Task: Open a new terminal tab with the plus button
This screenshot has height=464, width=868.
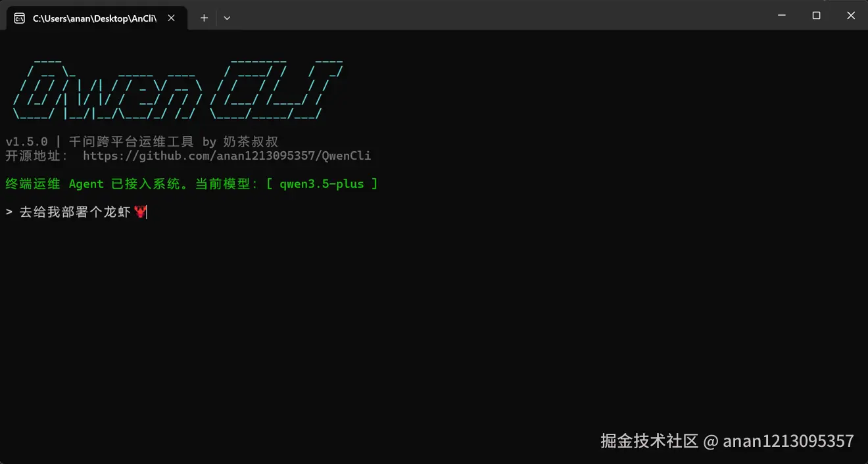Action: click(203, 18)
